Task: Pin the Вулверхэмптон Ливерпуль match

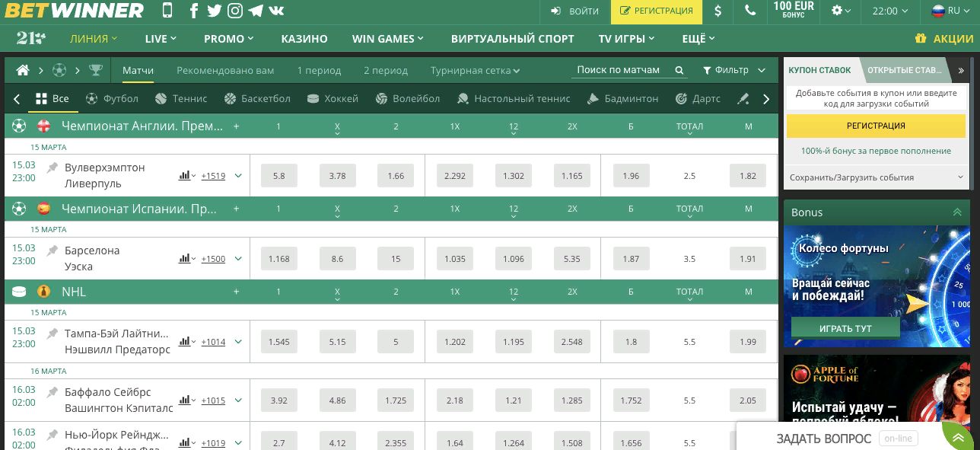Action: click(x=52, y=167)
